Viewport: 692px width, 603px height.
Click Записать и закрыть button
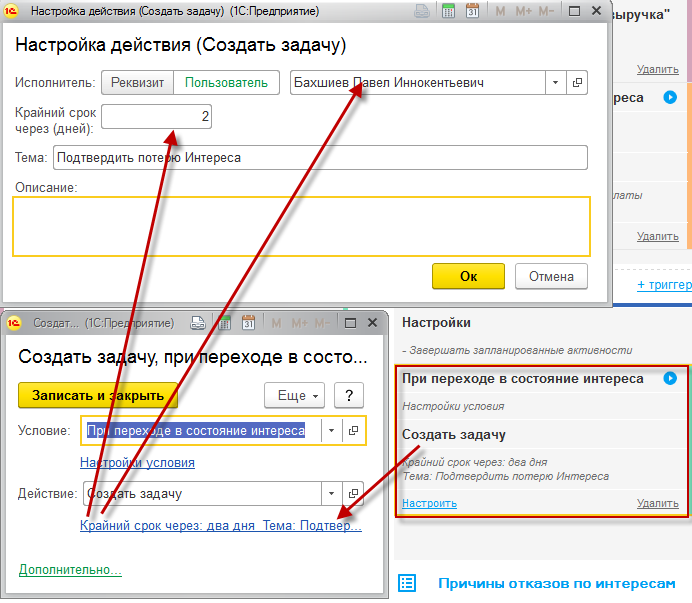[x=98, y=395]
